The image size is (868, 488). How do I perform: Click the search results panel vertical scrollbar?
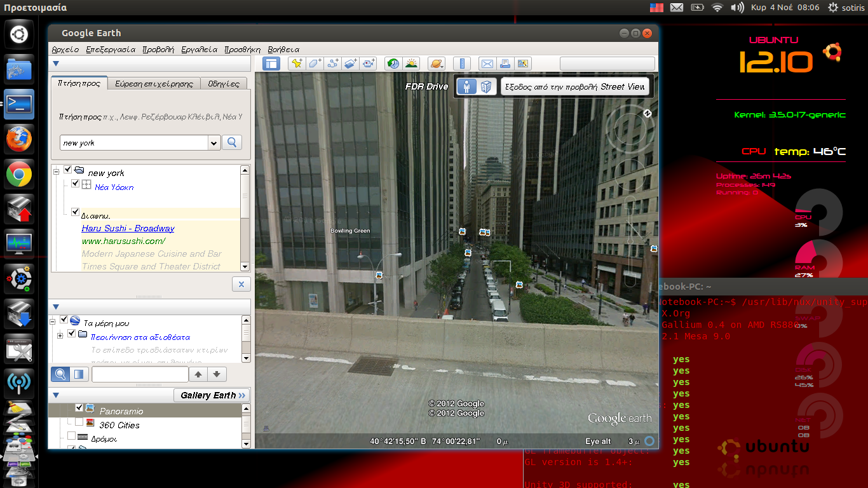[x=245, y=218]
